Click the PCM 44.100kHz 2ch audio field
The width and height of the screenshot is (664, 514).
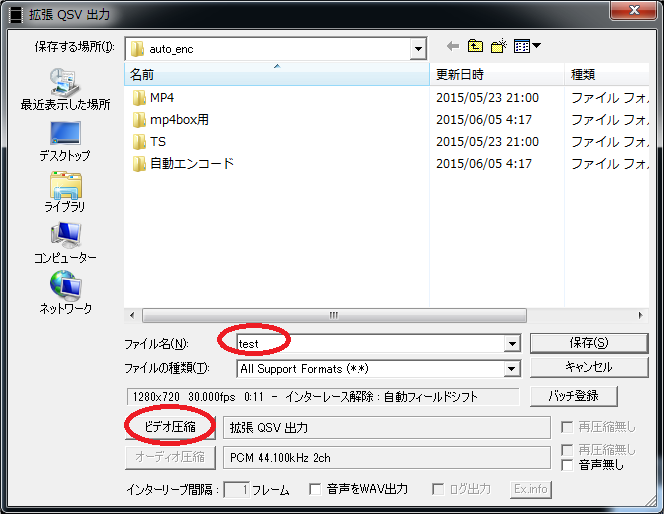pos(387,458)
